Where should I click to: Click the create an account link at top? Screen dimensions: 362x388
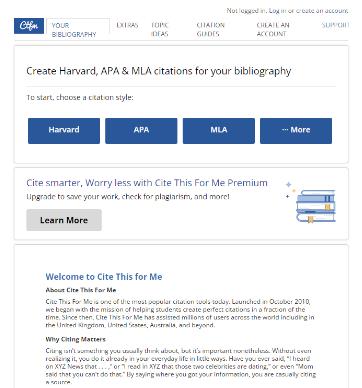[x=322, y=11]
